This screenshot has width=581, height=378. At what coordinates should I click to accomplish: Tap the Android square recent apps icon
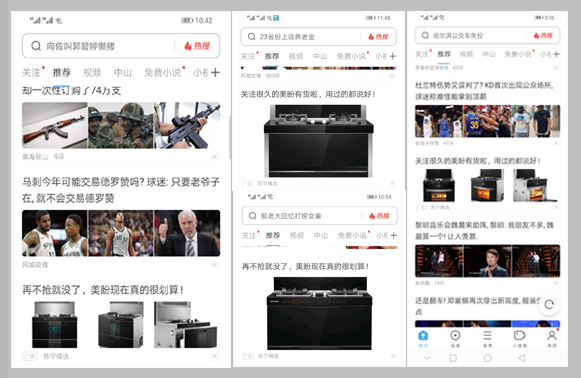[453, 358]
